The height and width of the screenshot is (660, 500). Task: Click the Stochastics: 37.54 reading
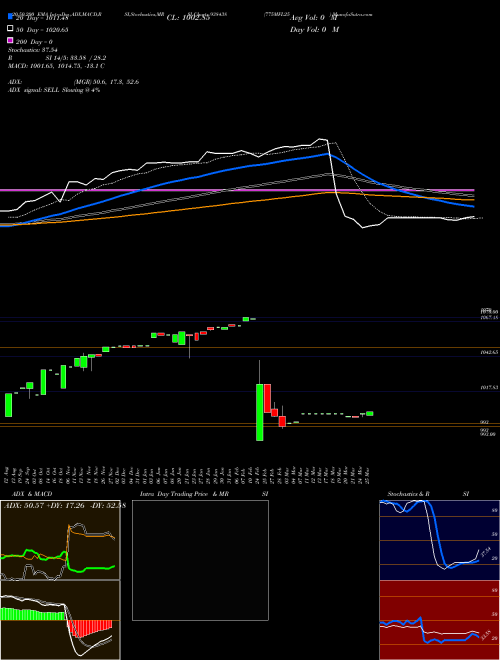tap(33, 50)
